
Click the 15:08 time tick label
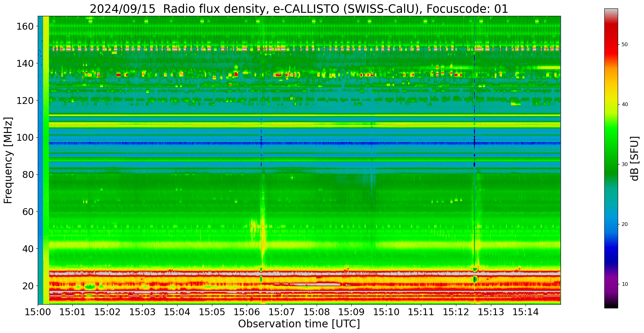[x=317, y=312]
